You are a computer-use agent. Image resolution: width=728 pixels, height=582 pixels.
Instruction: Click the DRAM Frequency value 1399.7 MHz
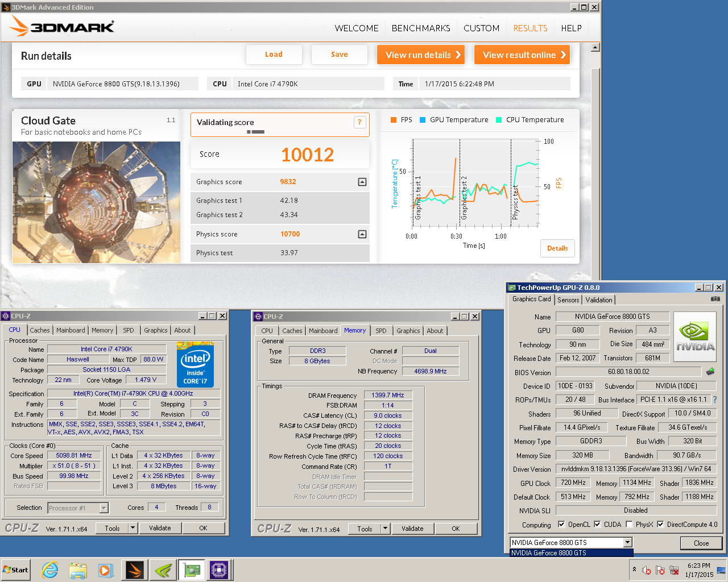[388, 395]
